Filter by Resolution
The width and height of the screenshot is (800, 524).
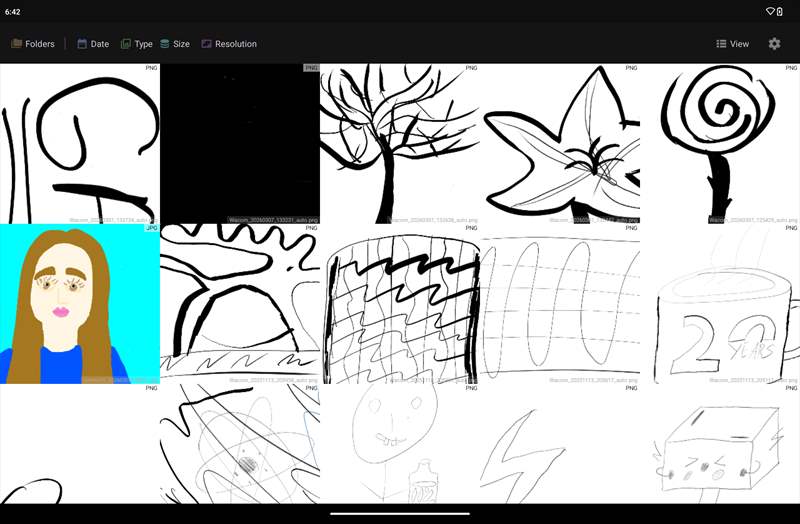pyautogui.click(x=229, y=44)
